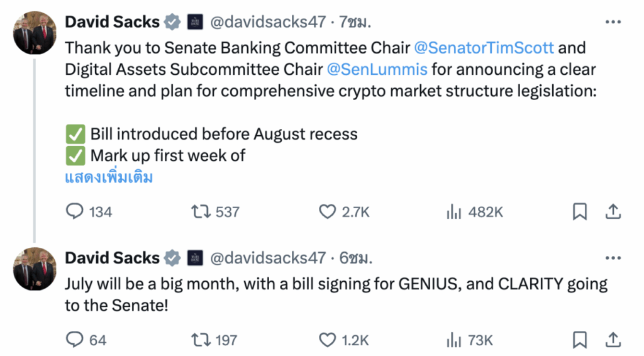
Task: Open more options on the second tweet
Action: pyautogui.click(x=613, y=258)
